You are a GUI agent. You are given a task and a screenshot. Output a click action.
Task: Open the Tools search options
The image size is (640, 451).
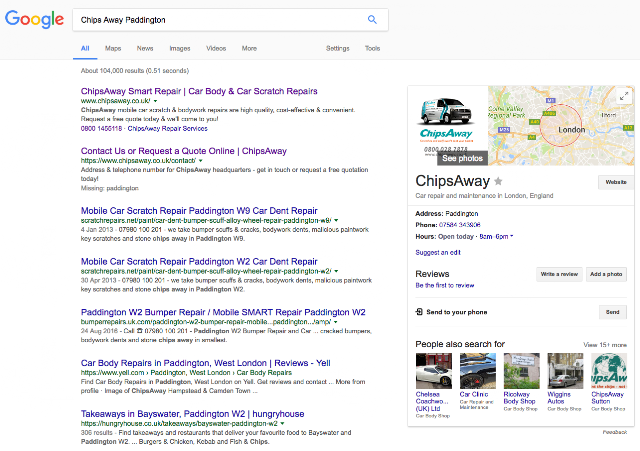pos(372,48)
